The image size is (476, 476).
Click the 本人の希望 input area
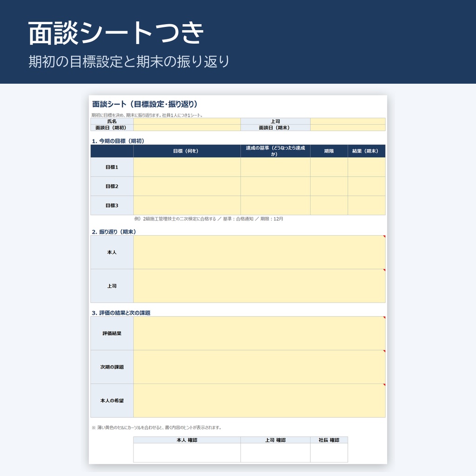click(259, 400)
